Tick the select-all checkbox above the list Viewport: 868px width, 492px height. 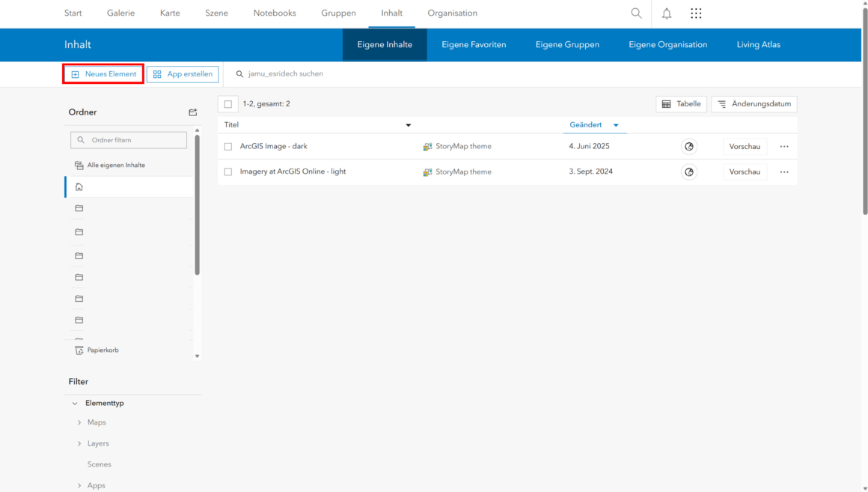tap(228, 104)
